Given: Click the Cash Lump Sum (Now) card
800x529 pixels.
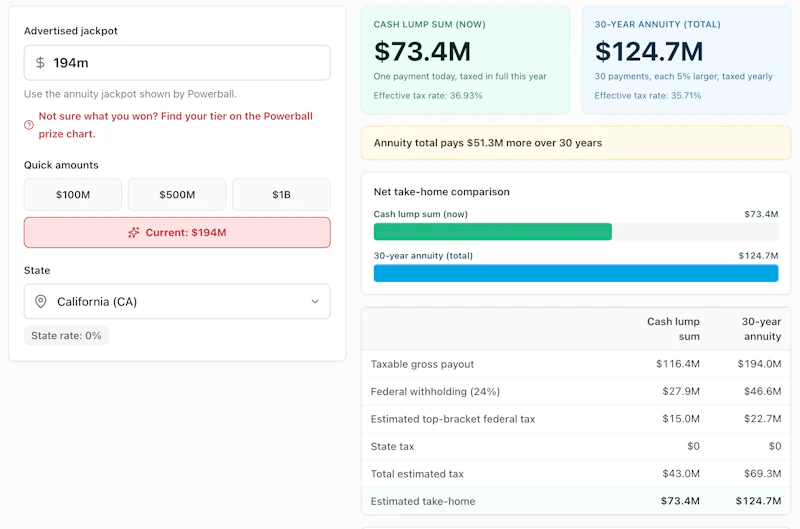Looking at the screenshot, I should click(465, 60).
